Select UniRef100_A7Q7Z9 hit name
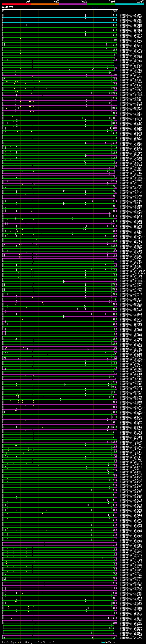 (x=131, y=40)
